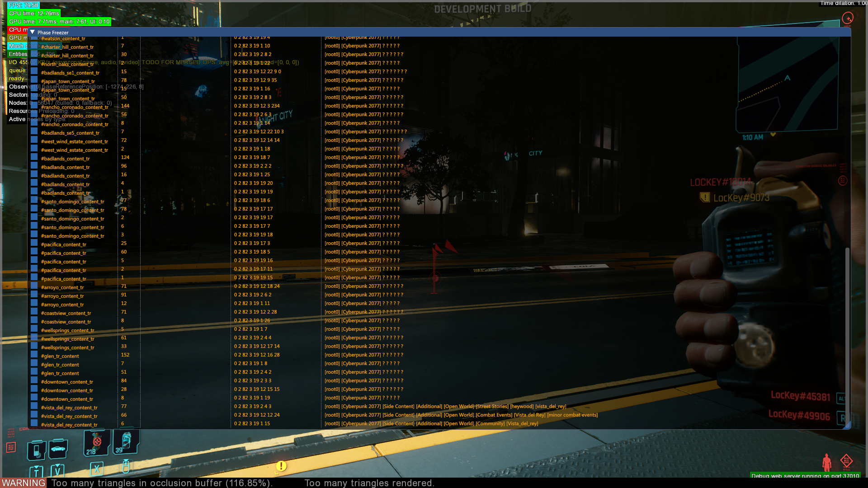Toggle checkbox for #vista_del_rey_content_tr row with count 77
Screen dimensions: 868x488
[x=34, y=406]
